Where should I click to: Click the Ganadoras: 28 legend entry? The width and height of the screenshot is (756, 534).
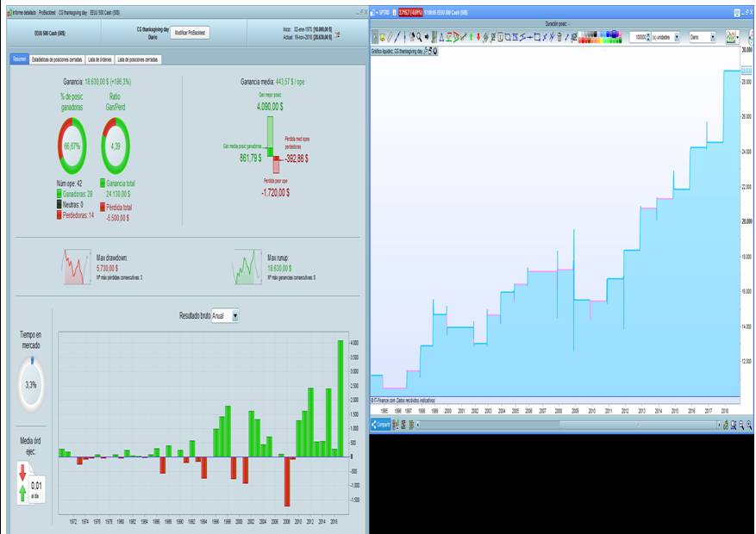pos(75,194)
